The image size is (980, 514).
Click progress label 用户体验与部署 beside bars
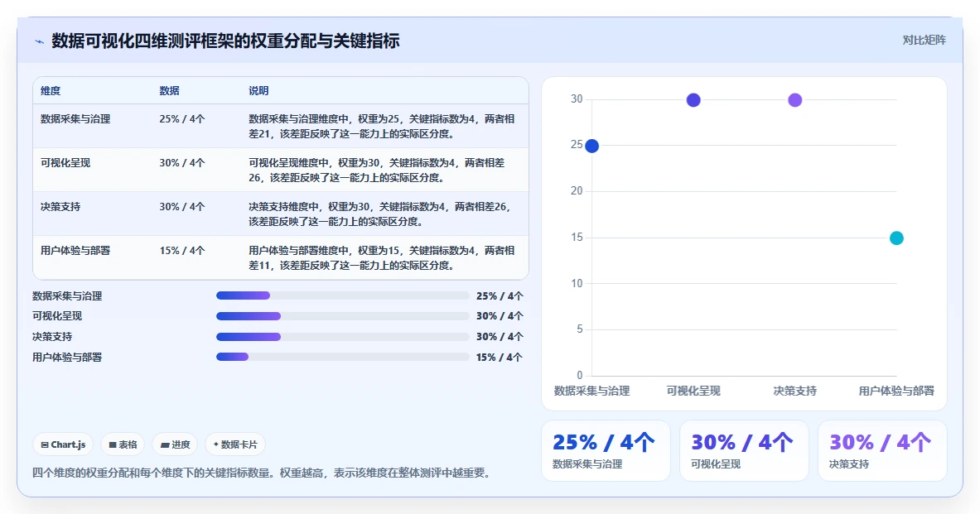[x=67, y=358]
